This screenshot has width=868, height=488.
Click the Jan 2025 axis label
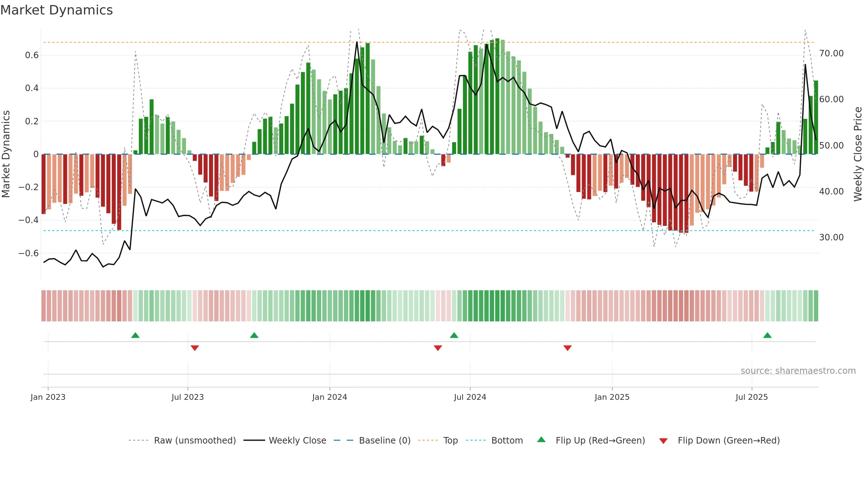coord(612,397)
